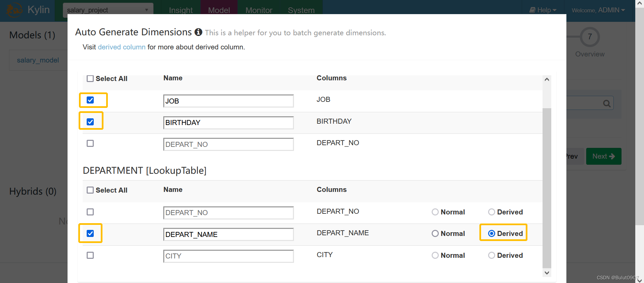644x283 pixels.
Task: Click the DEPARTMENT [LookupTable] heading
Action: (x=144, y=170)
